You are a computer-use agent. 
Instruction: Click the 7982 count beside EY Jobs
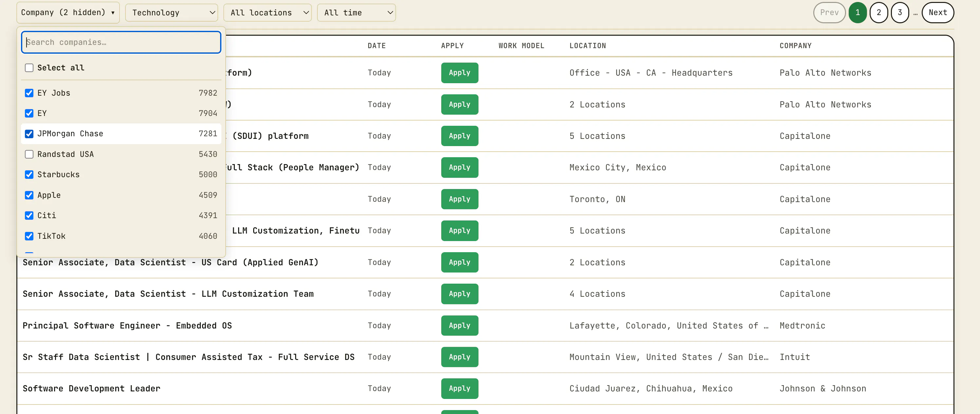208,93
